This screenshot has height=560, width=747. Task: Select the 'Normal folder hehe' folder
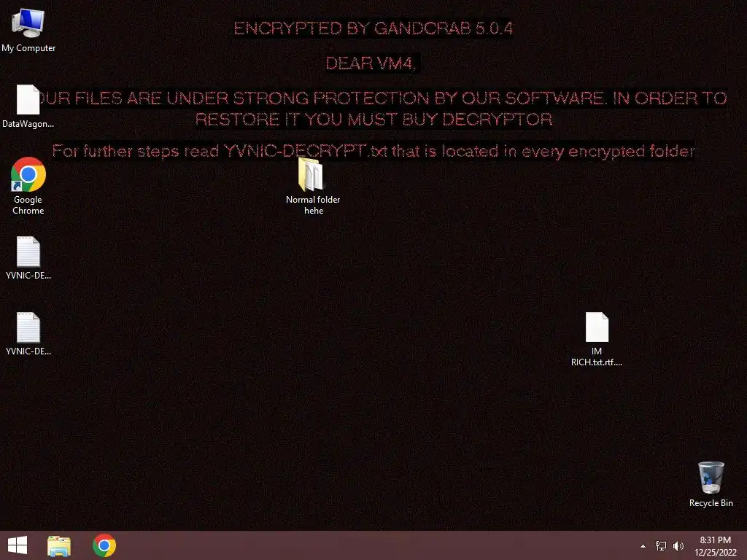click(312, 186)
